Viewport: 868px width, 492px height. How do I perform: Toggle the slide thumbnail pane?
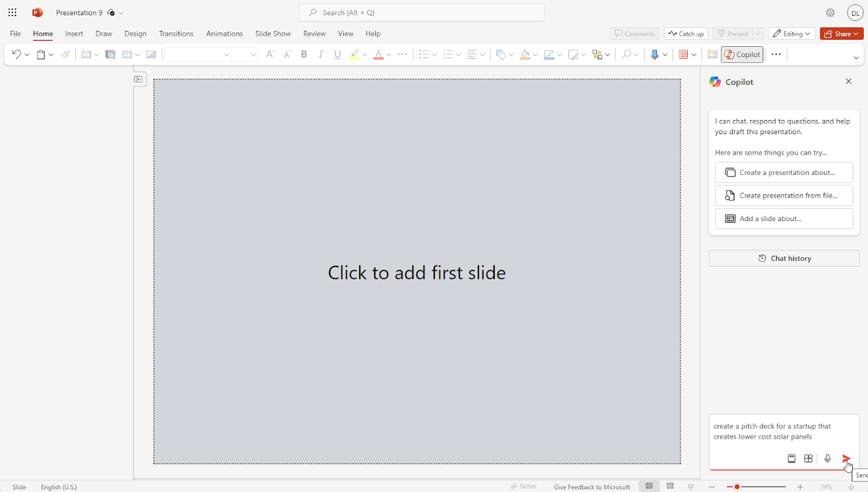pos(139,79)
